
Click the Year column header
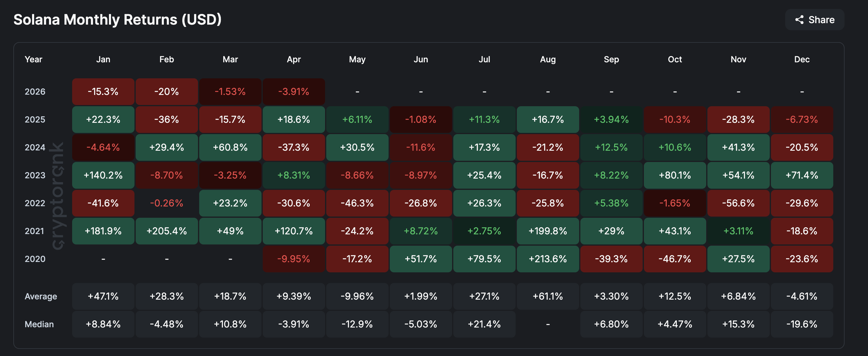33,59
